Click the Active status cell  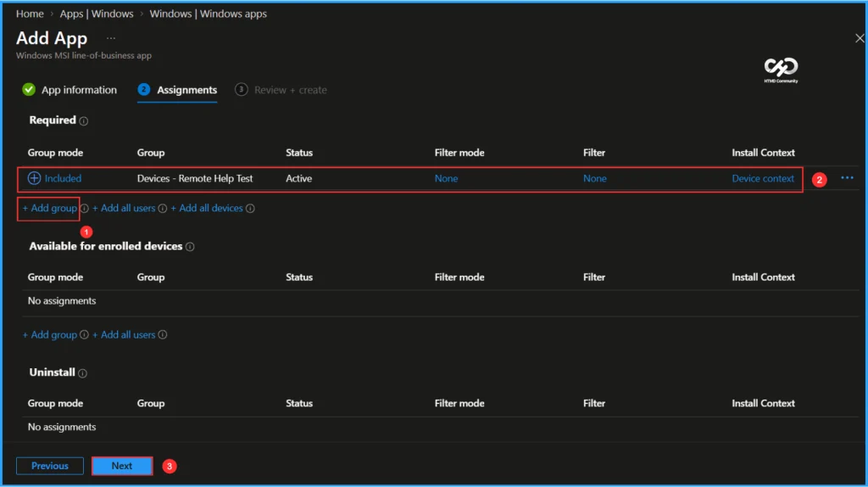coord(299,178)
